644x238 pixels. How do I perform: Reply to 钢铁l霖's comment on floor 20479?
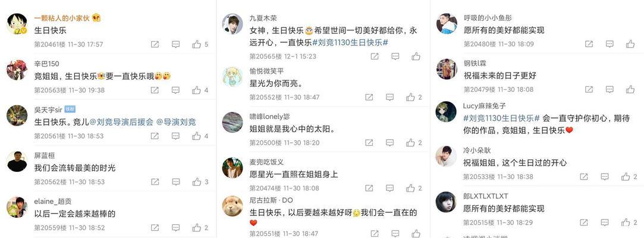[x=610, y=89]
